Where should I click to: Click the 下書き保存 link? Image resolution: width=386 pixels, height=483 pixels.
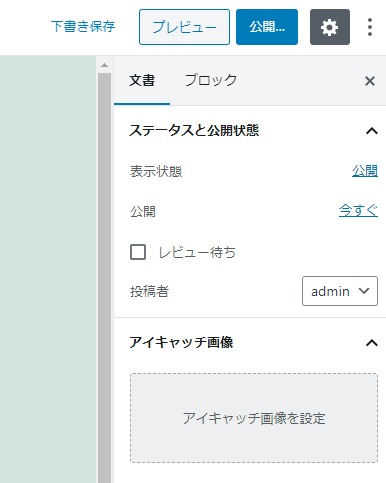pos(83,26)
